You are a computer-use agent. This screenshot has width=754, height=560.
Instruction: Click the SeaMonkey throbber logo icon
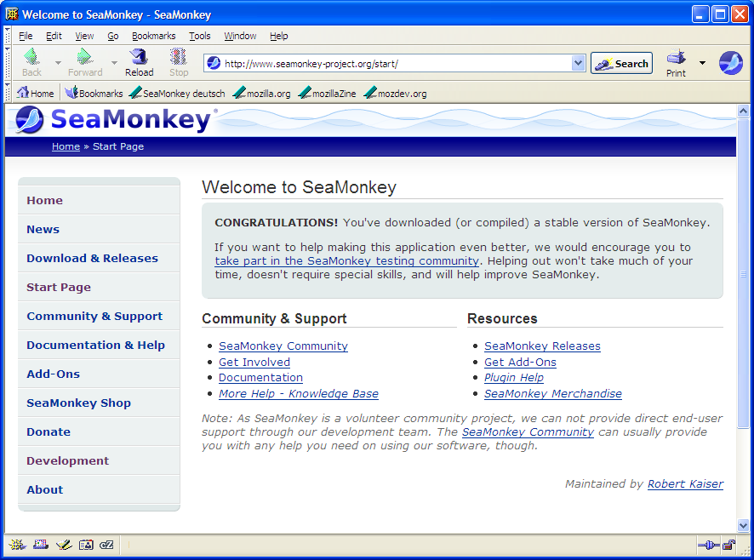(x=730, y=63)
